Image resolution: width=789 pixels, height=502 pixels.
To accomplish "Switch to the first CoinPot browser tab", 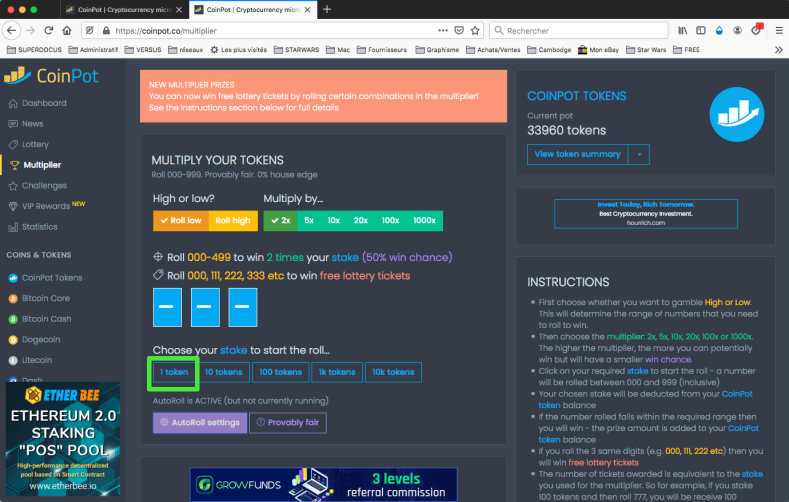I will coord(123,10).
